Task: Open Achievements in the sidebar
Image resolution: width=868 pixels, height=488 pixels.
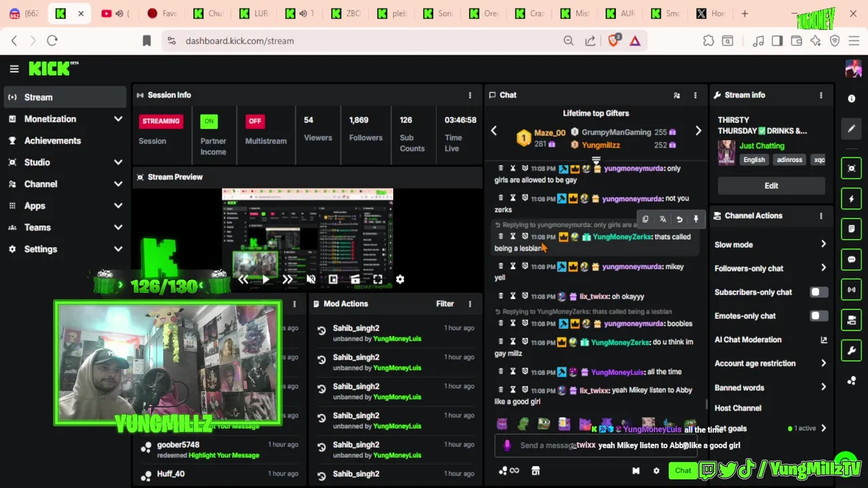Action: coord(64,140)
